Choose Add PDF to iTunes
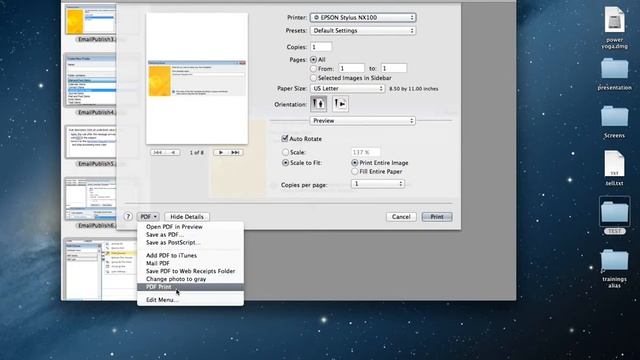The height and width of the screenshot is (360, 640). click(x=190, y=256)
